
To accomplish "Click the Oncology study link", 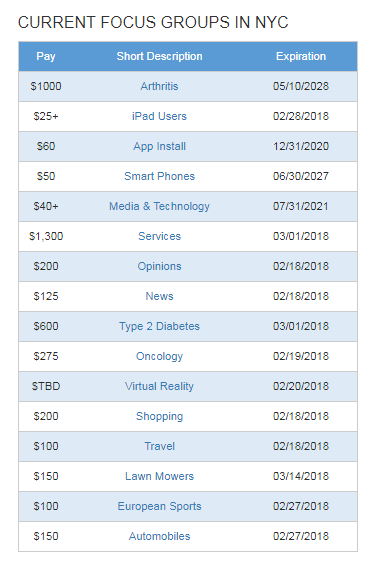I will 159,356.
